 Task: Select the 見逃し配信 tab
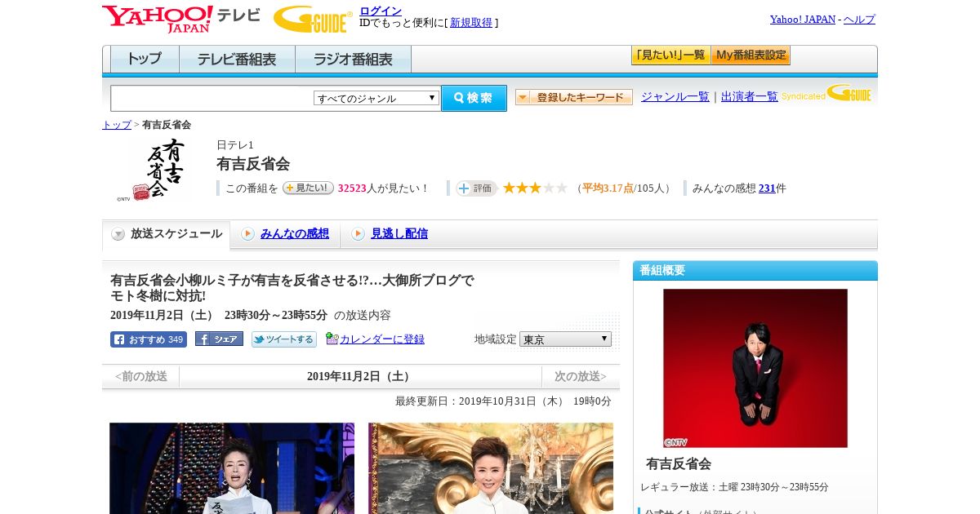[x=399, y=233]
